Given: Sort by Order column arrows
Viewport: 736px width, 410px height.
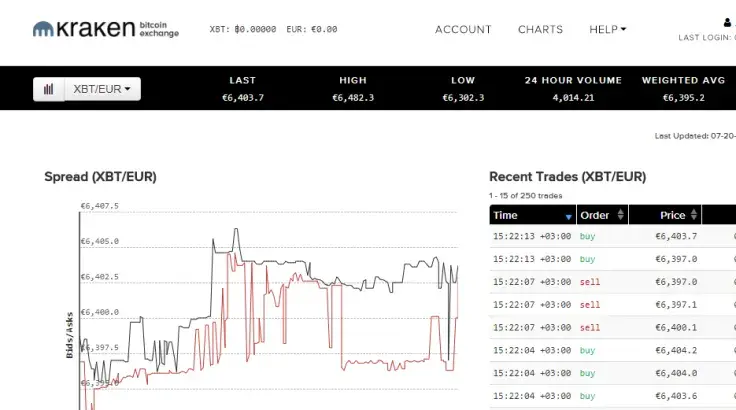Looking at the screenshot, I should pos(621,215).
